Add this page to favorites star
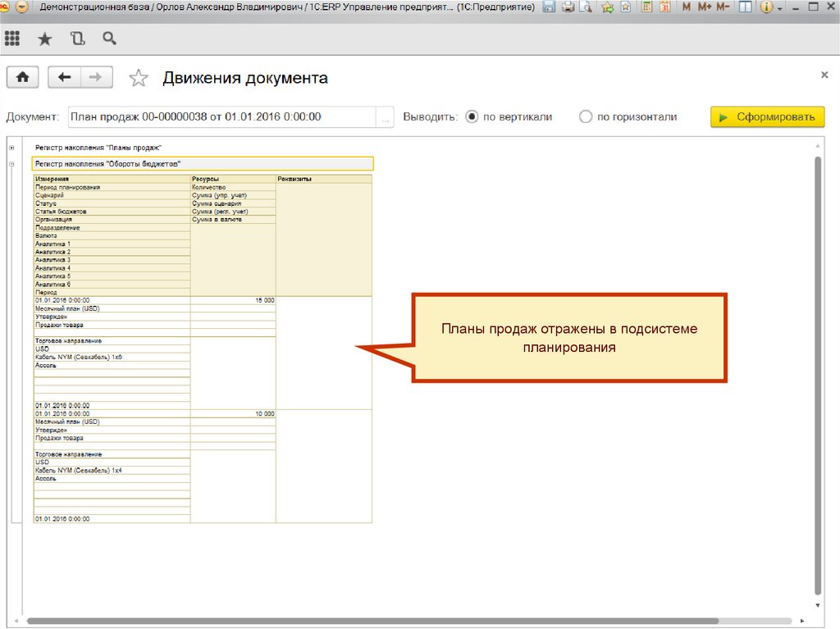The height and width of the screenshot is (629, 840). [x=138, y=78]
